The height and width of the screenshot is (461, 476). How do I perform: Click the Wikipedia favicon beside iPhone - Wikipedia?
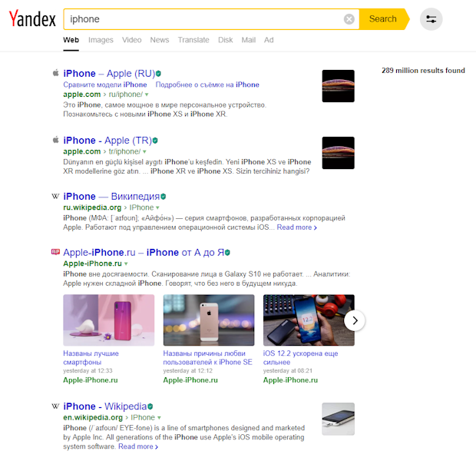click(x=55, y=406)
